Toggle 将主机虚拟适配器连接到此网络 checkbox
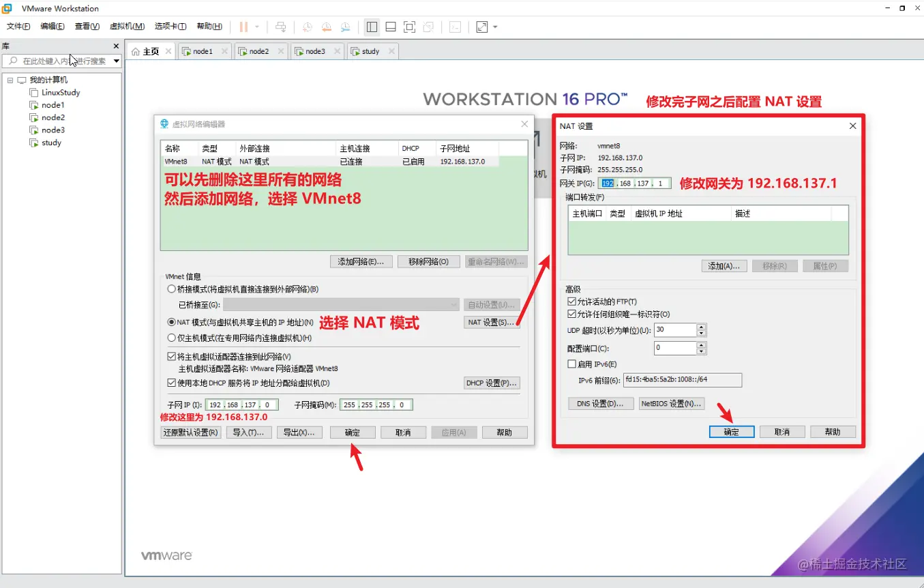The width and height of the screenshot is (924, 588). coord(171,356)
